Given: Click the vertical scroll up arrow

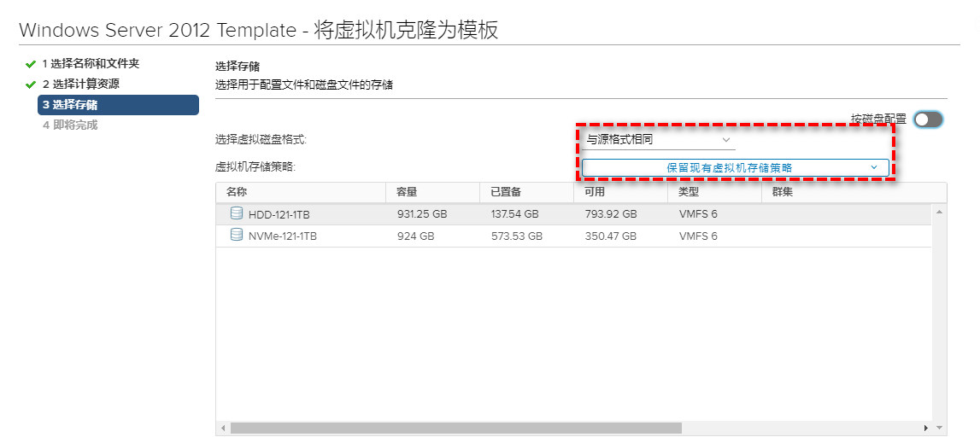Looking at the screenshot, I should coord(940,211).
